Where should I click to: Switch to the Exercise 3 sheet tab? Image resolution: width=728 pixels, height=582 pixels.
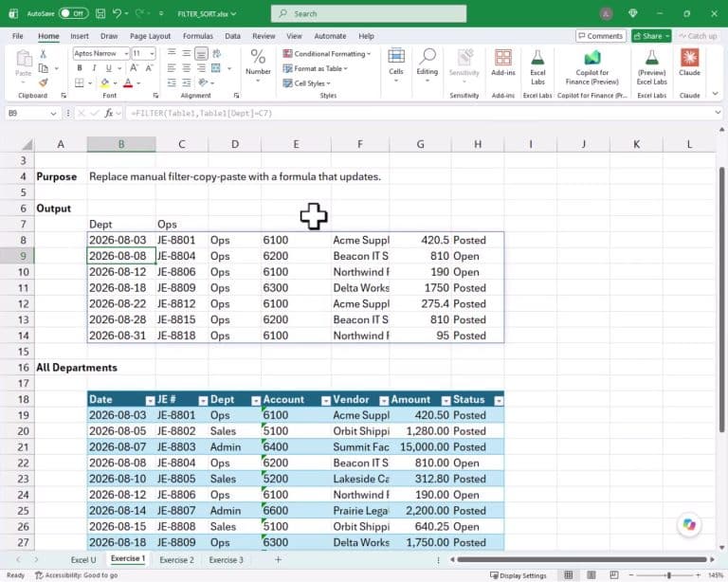[x=227, y=560]
